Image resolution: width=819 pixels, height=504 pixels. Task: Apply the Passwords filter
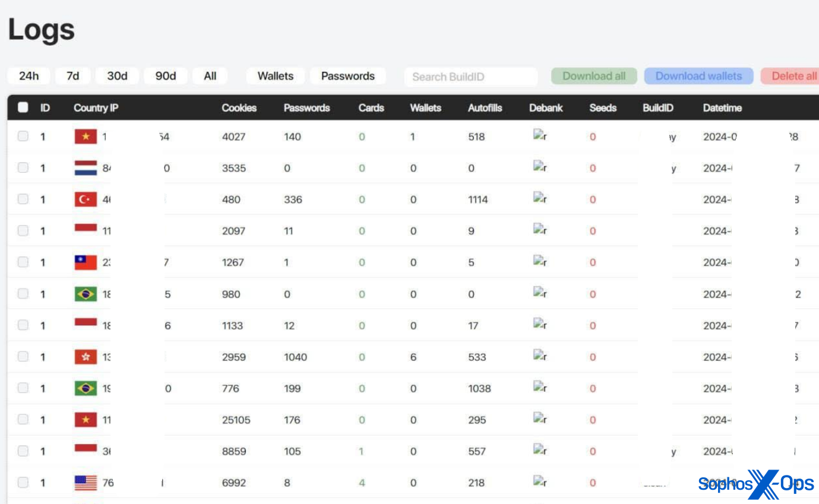(x=348, y=76)
